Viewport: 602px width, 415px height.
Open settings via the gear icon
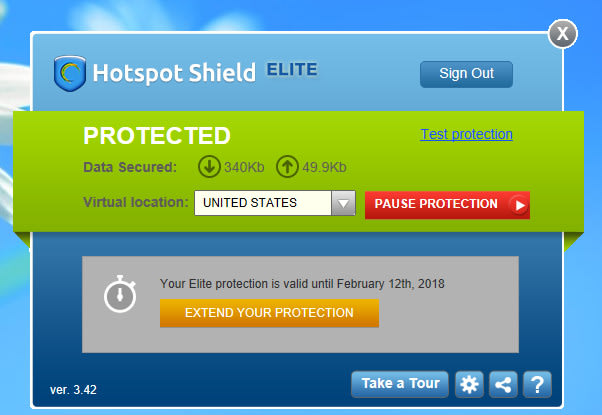[469, 384]
